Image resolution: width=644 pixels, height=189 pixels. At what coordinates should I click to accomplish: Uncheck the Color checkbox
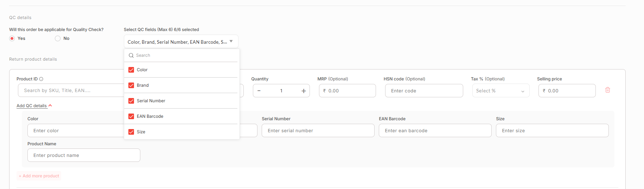pos(131,70)
